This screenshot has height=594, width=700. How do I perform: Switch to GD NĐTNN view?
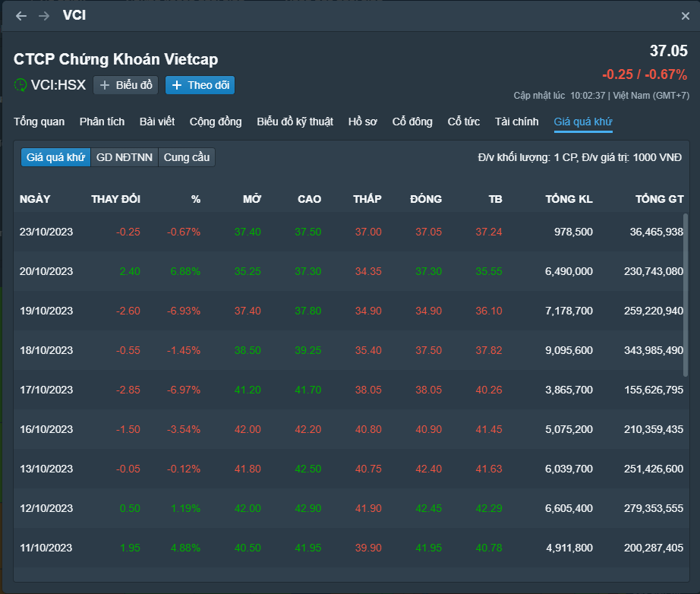pyautogui.click(x=125, y=157)
